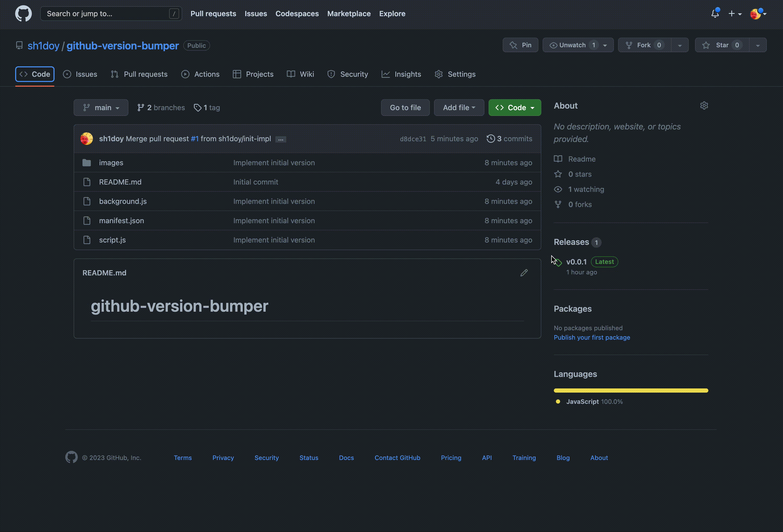
Task: Pin this repository
Action: click(x=520, y=45)
